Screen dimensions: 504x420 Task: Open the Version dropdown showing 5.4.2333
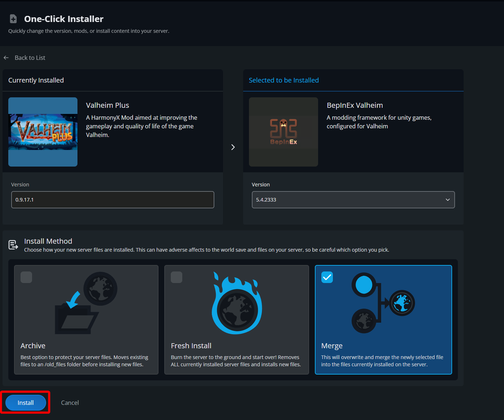353,200
